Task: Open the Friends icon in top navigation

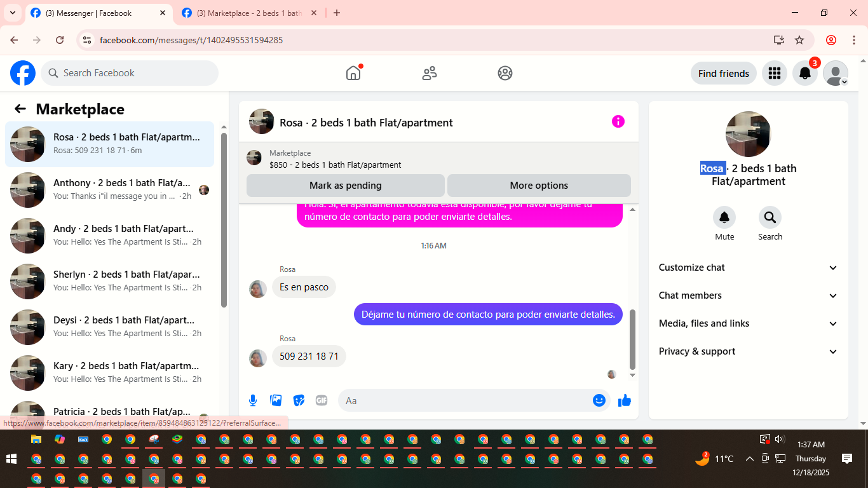Action: click(430, 73)
